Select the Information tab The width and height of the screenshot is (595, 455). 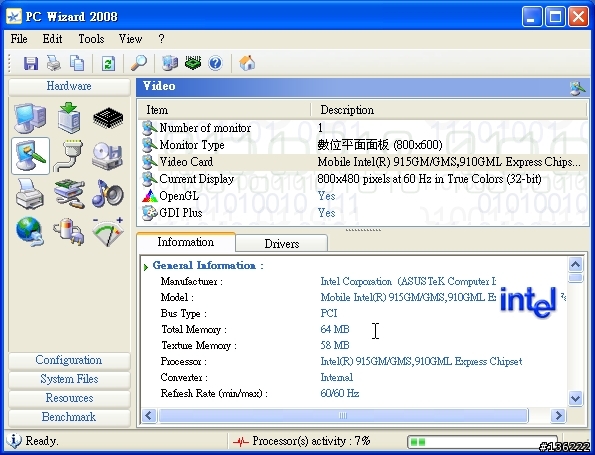point(186,242)
